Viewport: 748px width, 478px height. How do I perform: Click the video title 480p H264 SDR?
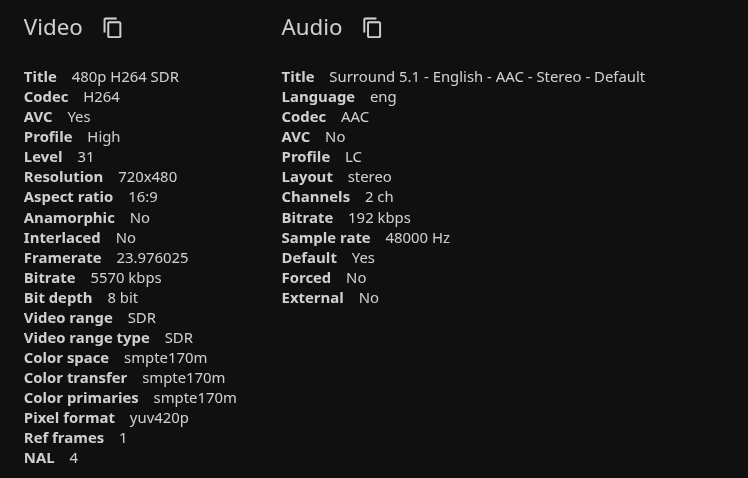click(125, 77)
